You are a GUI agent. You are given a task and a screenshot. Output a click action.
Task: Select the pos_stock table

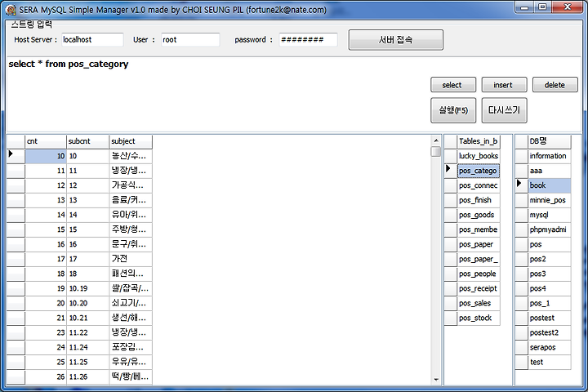pyautogui.click(x=479, y=318)
